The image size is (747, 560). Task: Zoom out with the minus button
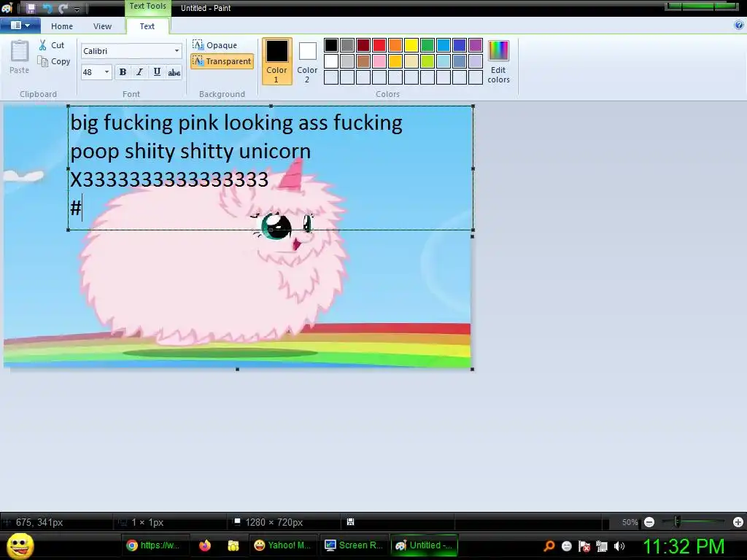coord(649,522)
